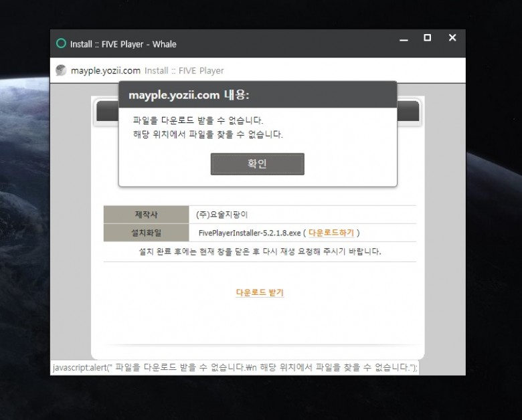This screenshot has width=522, height=420.
Task: Click the javascript:alert status bar text
Action: click(234, 368)
